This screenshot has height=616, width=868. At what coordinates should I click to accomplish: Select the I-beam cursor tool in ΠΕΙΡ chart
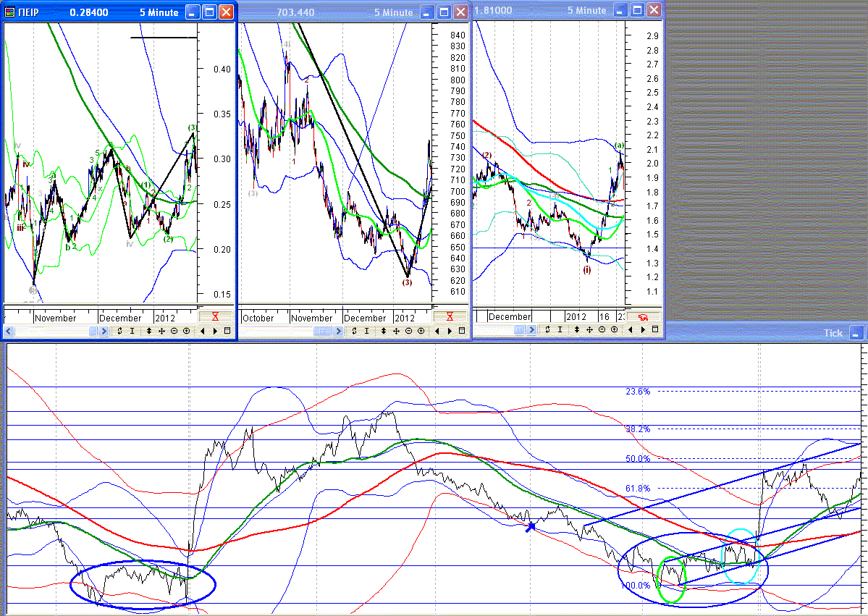(132, 331)
